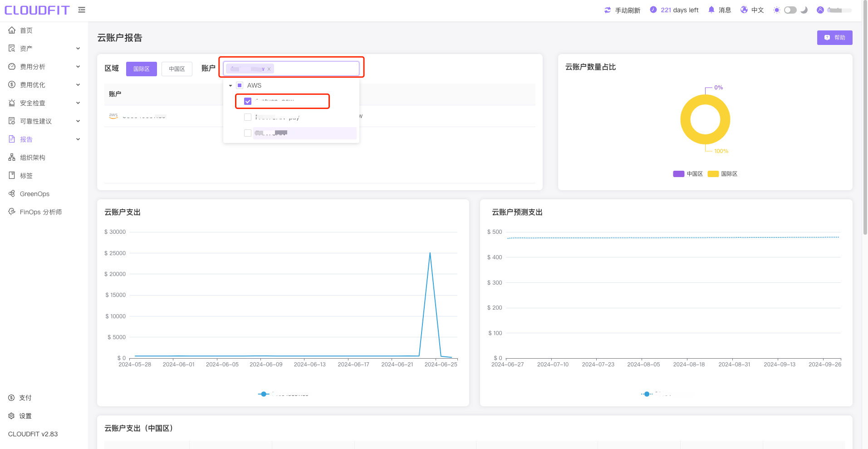Toggle the AWS parent checkbox
The width and height of the screenshot is (868, 449).
tap(240, 85)
